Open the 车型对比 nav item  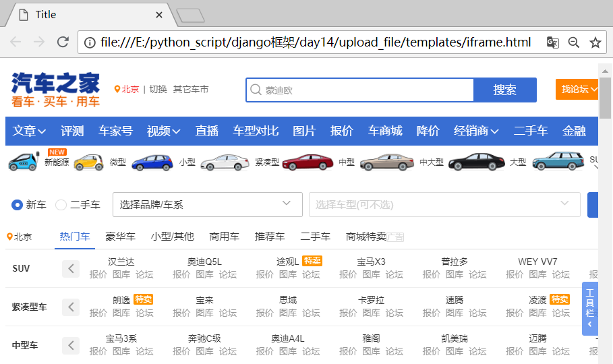pos(256,131)
